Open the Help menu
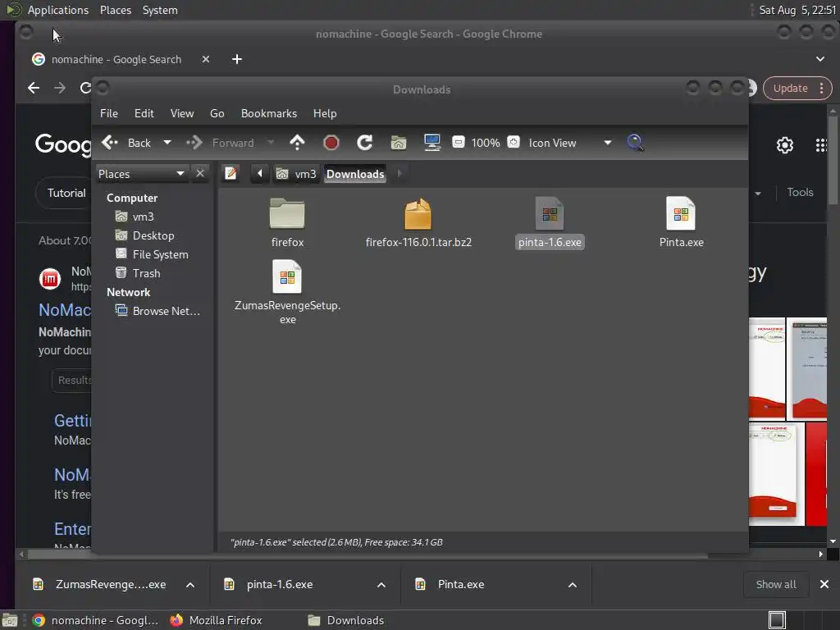The width and height of the screenshot is (840, 630). (325, 113)
